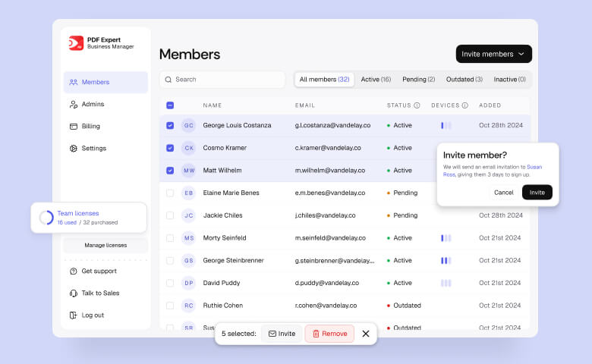Viewport: 592px width, 364px height.
Task: Click the GC avatar of George Costanza
Action: coord(189,125)
